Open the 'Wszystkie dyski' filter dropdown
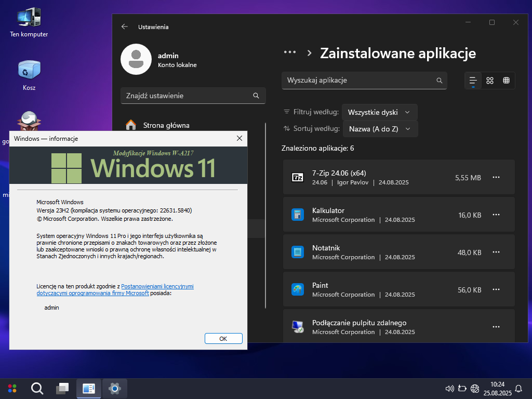The height and width of the screenshot is (399, 532). [x=379, y=112]
